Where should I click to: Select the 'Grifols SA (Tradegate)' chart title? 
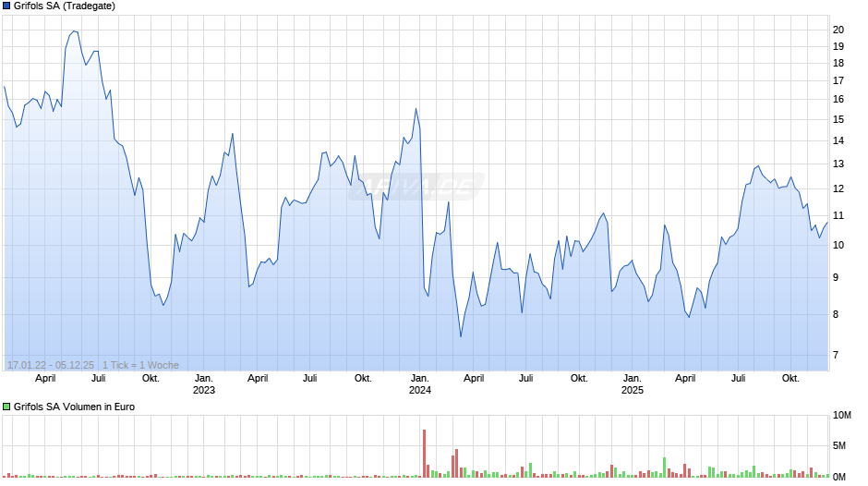click(65, 6)
